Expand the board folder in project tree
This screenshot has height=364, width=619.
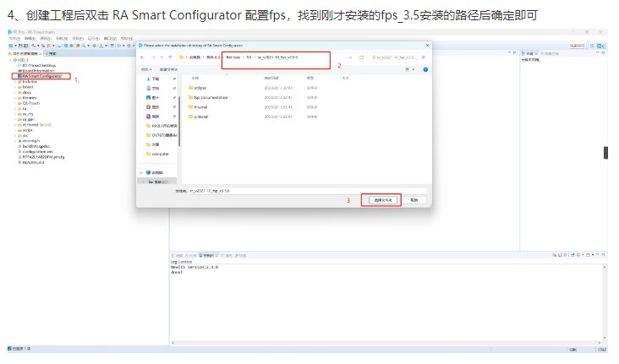15,87
